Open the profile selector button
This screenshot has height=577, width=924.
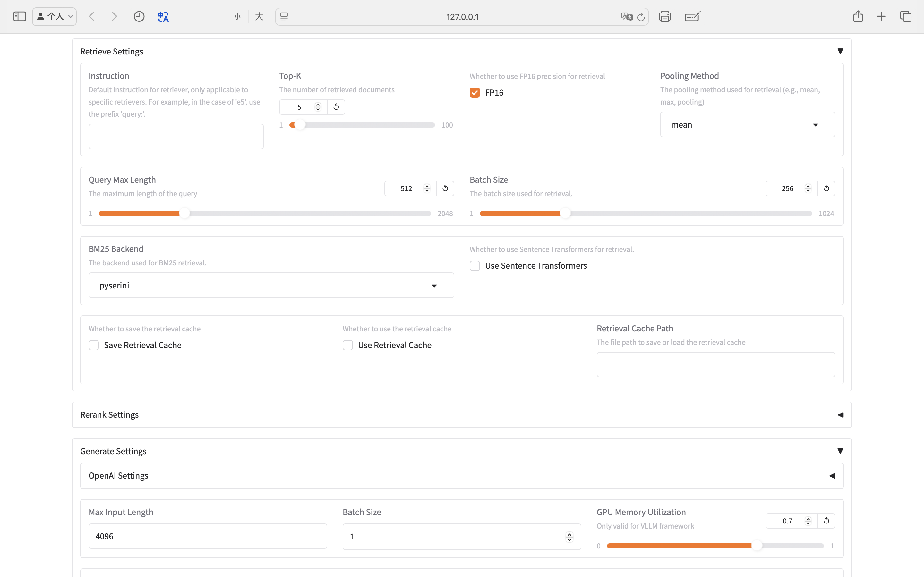click(x=55, y=16)
